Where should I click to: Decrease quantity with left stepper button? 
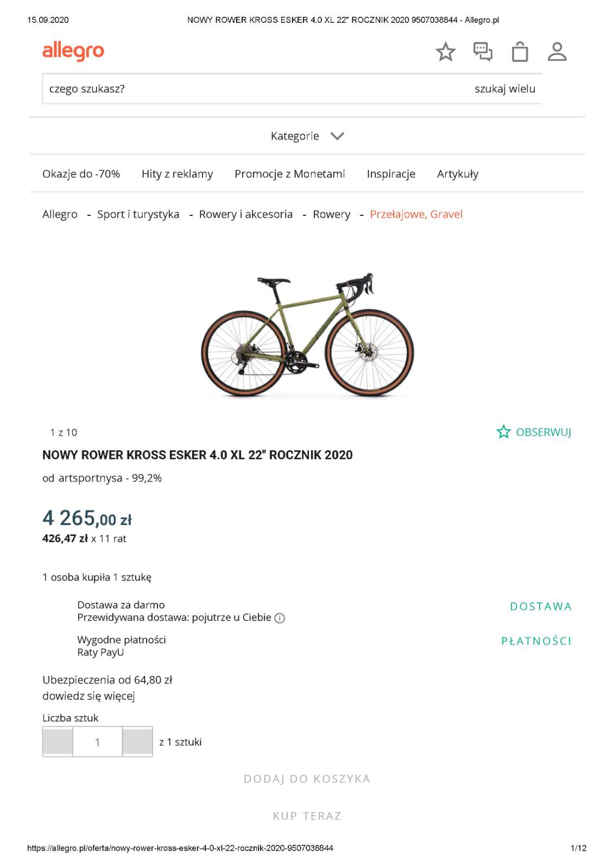(58, 742)
